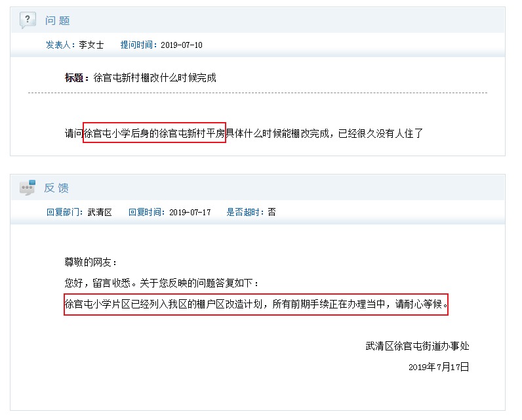The width and height of the screenshot is (522, 420).
Task: Click the 问题 section heading
Action: [x=58, y=20]
